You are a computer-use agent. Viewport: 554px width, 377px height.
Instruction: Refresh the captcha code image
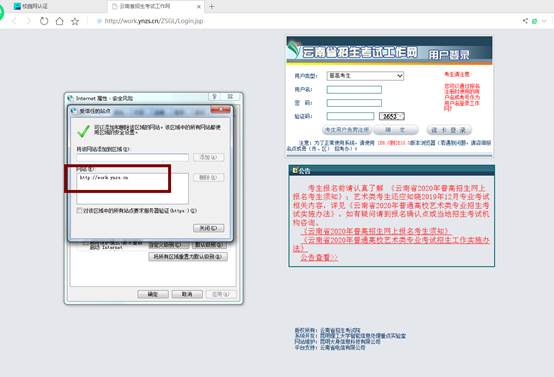tap(391, 116)
